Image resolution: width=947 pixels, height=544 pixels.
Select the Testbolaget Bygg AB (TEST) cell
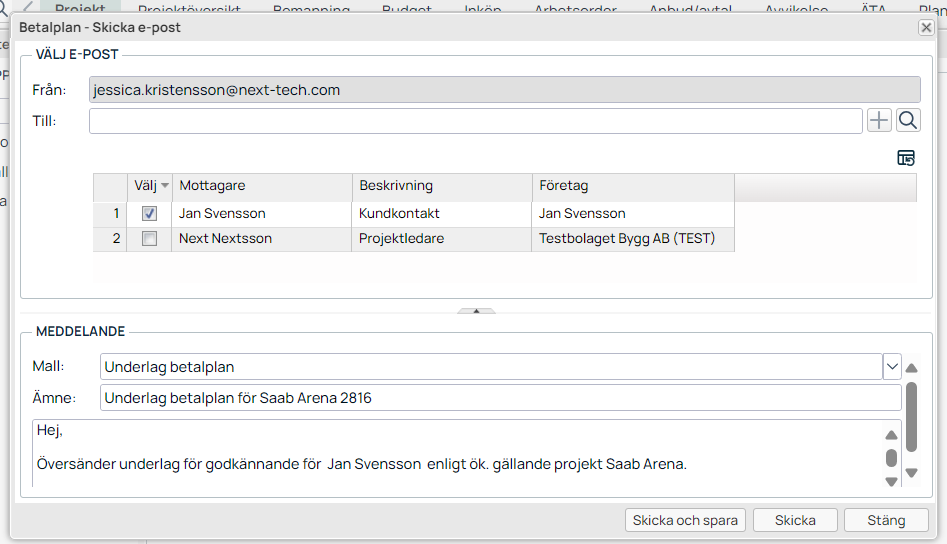coord(633,238)
